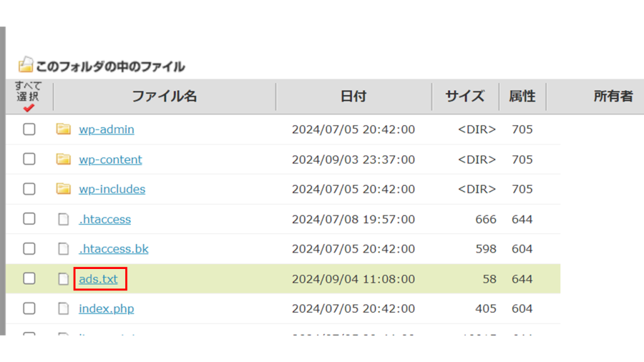This screenshot has height=362, width=644.
Task: Click the 日付 column header
Action: coord(353,96)
